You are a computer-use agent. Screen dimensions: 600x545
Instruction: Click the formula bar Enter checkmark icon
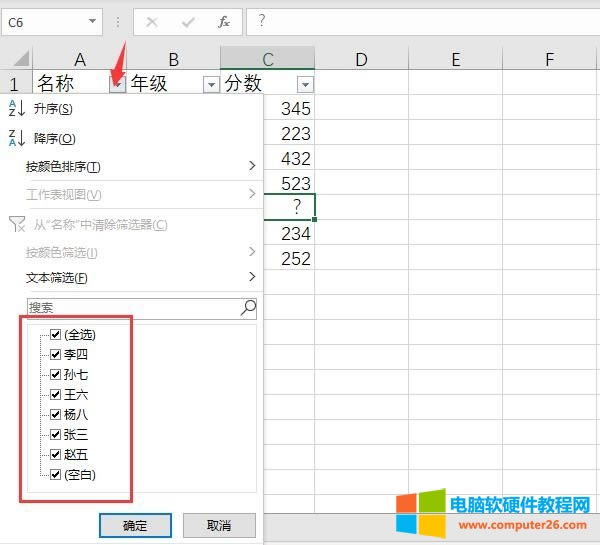[x=188, y=23]
